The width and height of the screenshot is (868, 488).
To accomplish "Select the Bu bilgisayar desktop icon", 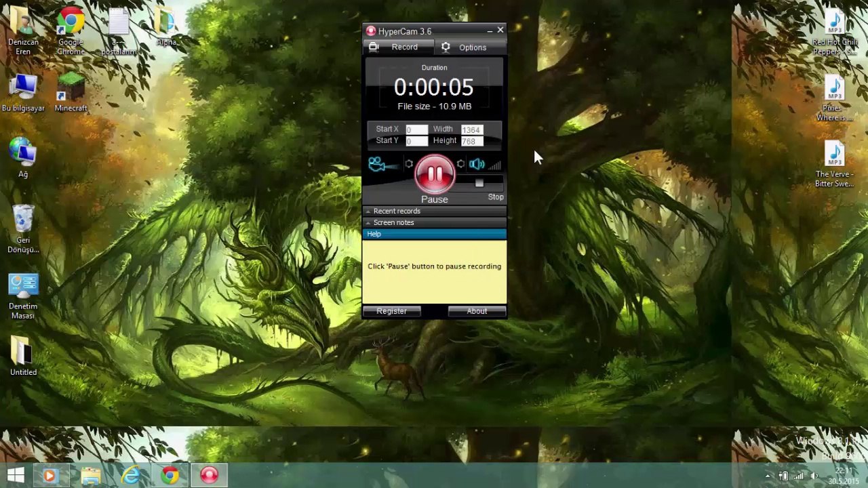I will click(x=23, y=94).
